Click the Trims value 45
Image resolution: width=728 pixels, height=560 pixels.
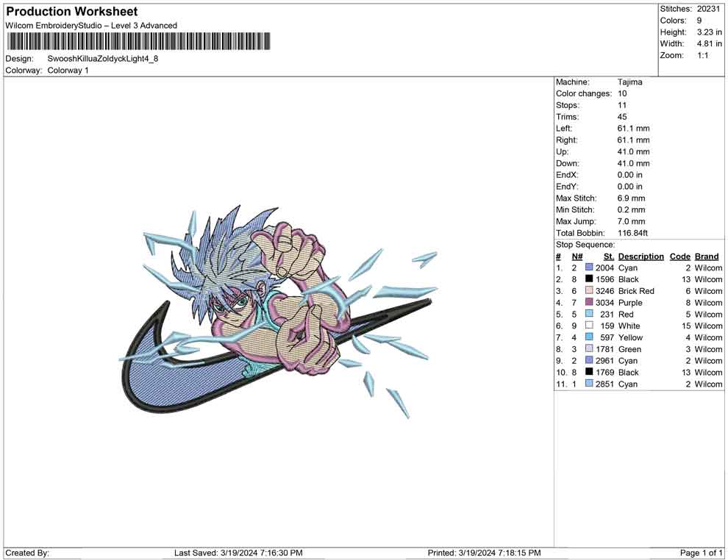click(x=621, y=117)
